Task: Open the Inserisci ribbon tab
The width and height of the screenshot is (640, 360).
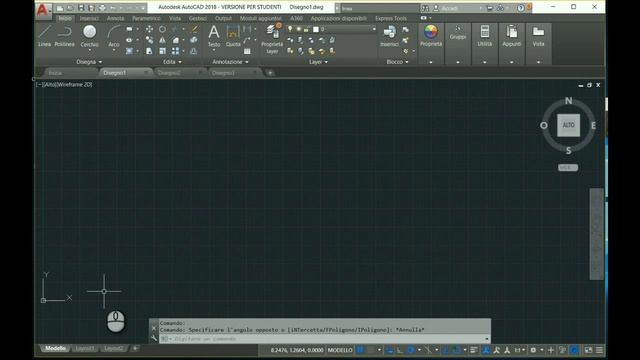Action: 89,18
